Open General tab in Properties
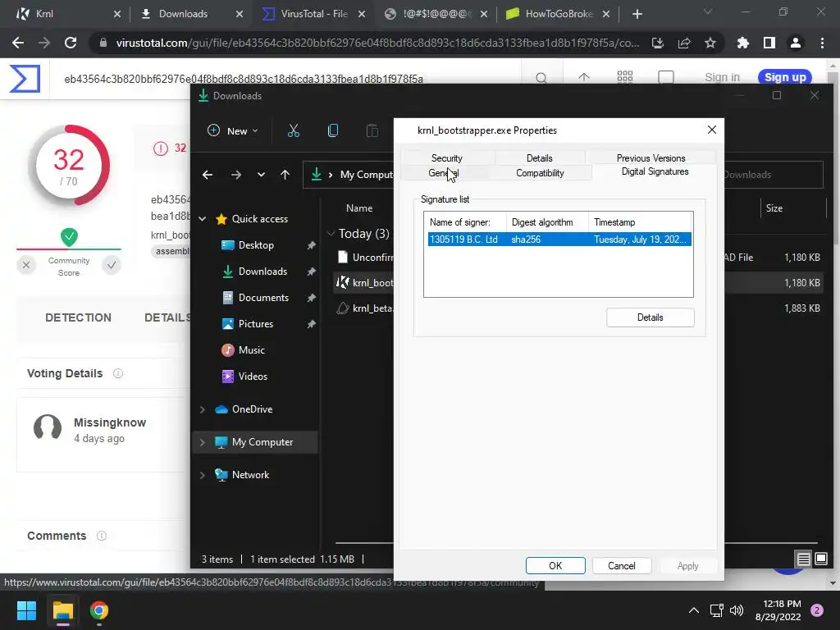840x630 pixels. coord(444,173)
